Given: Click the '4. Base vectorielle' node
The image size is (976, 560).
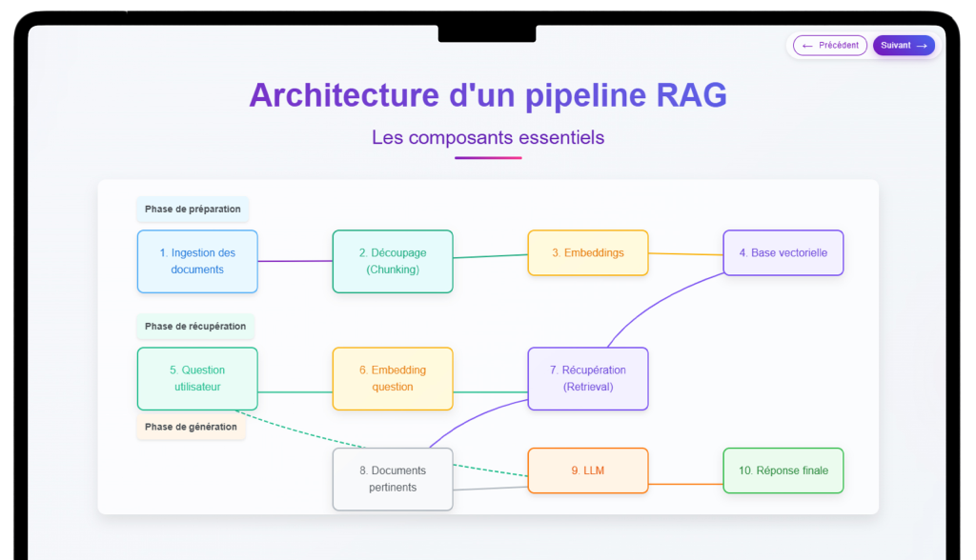Looking at the screenshot, I should click(783, 252).
